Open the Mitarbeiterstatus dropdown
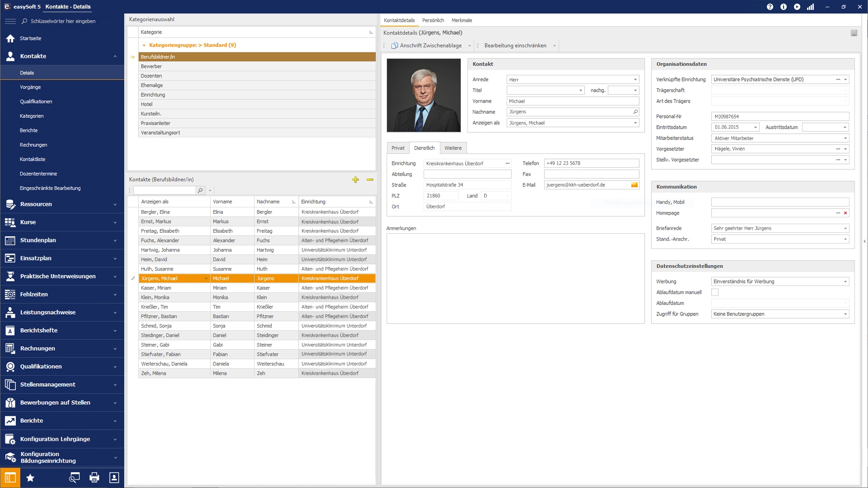 [845, 138]
